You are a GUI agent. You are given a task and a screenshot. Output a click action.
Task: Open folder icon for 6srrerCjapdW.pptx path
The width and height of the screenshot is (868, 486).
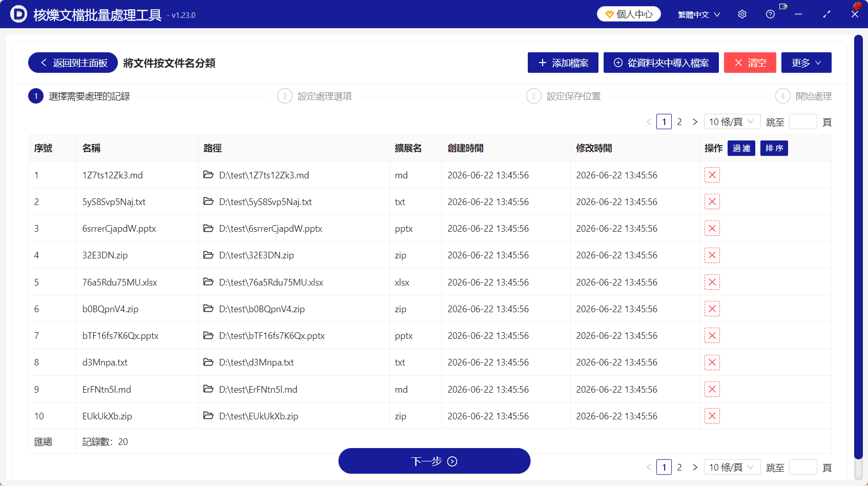coord(208,228)
